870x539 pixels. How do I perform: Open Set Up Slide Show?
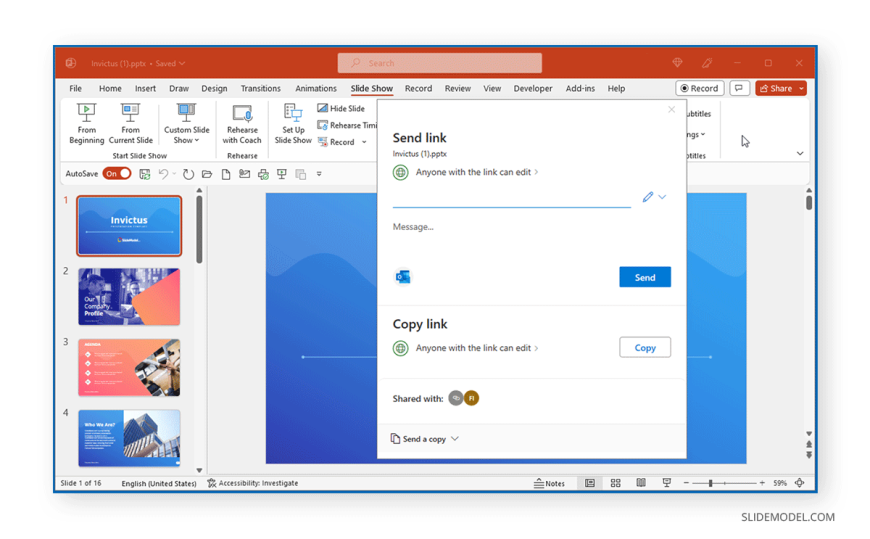(293, 124)
